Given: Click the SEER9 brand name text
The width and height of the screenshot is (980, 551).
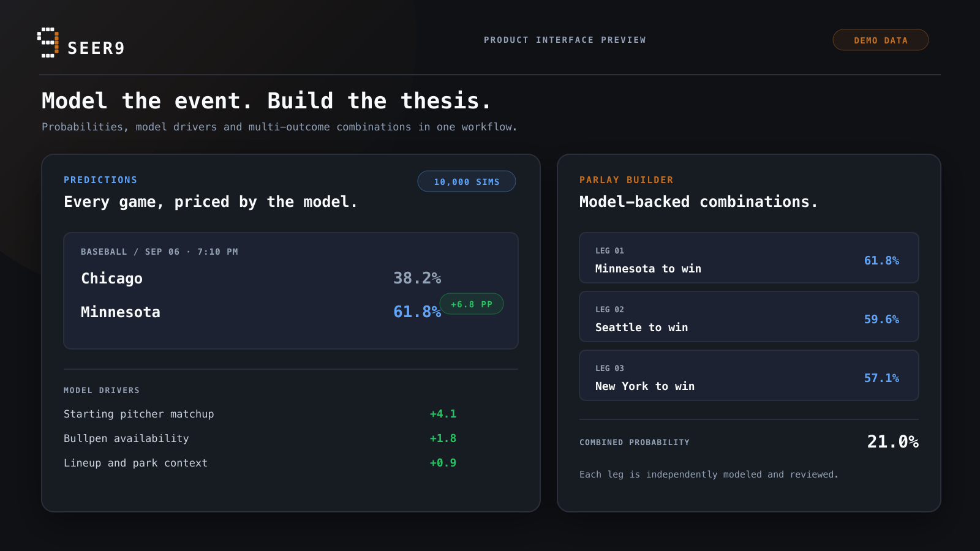Looking at the screenshot, I should (96, 48).
